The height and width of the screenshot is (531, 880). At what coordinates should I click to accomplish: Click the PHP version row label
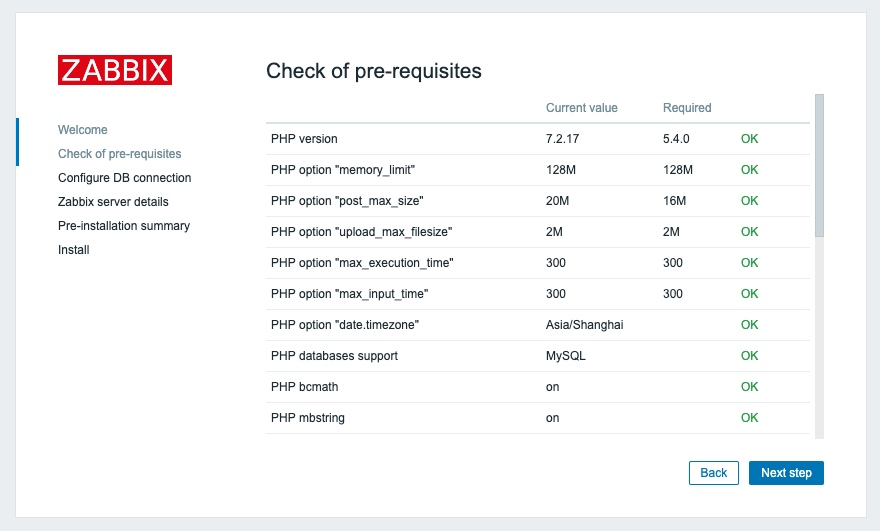click(x=311, y=139)
